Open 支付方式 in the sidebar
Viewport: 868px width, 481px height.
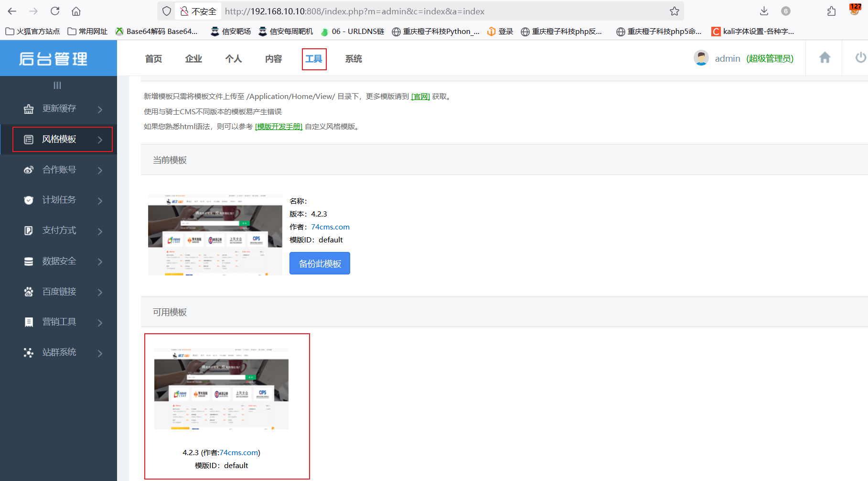click(59, 230)
